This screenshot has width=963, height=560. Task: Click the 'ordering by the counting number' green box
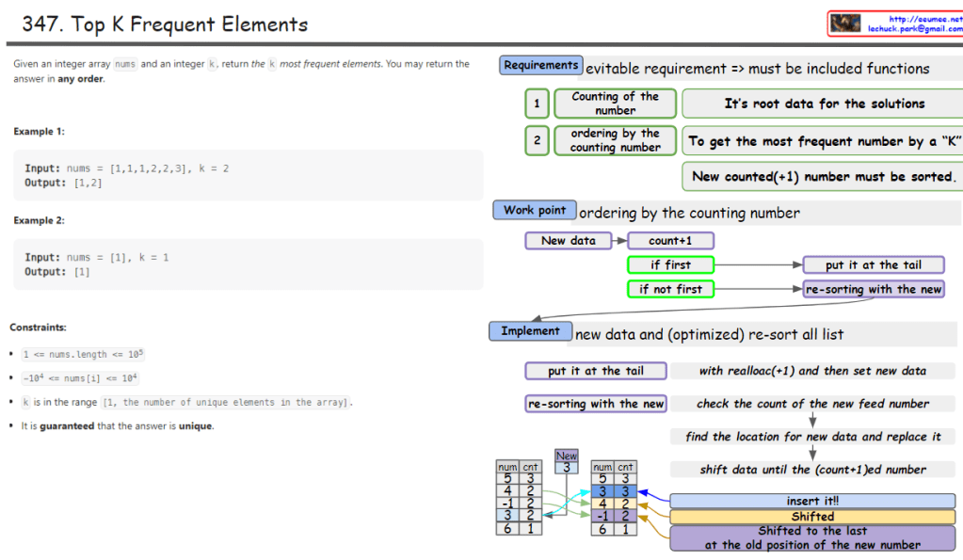tap(615, 141)
